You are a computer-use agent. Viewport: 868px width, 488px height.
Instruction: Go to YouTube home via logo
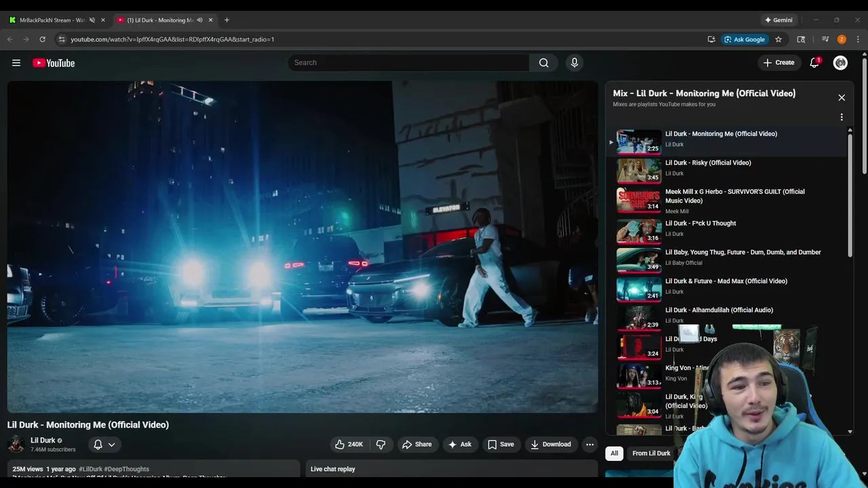pos(54,63)
